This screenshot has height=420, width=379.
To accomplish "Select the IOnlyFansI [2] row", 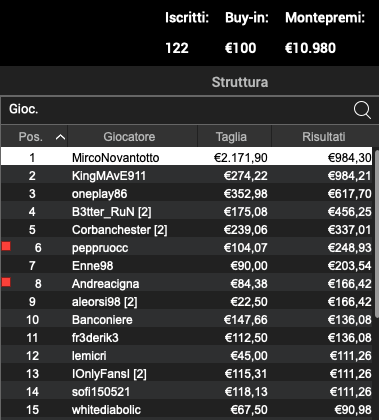I will point(187,373).
